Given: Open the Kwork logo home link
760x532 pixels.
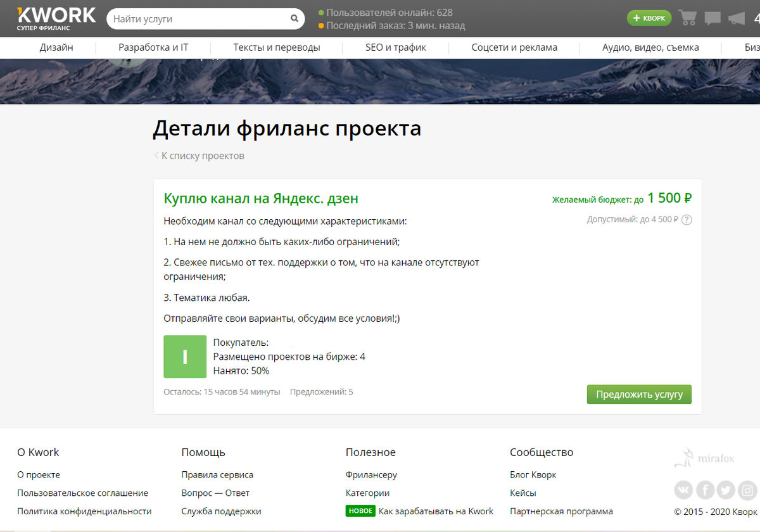Looking at the screenshot, I should click(56, 18).
